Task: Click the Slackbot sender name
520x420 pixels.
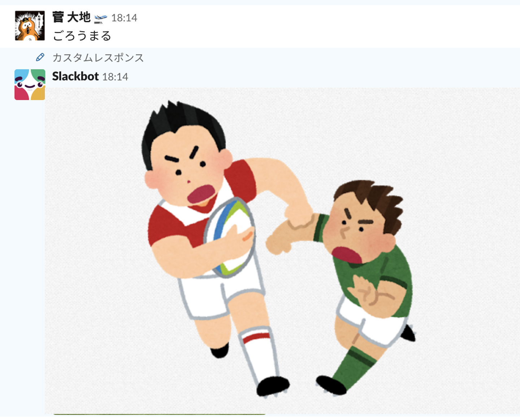Action: (x=75, y=76)
